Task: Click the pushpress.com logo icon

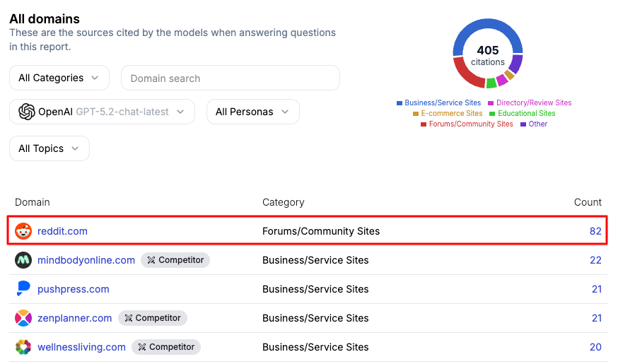Action: [23, 289]
